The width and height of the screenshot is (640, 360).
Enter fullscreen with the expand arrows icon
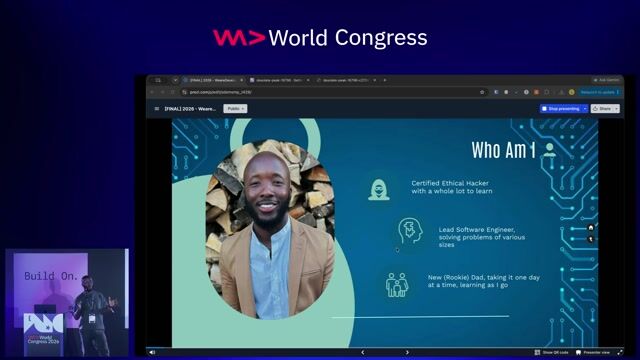(620, 352)
